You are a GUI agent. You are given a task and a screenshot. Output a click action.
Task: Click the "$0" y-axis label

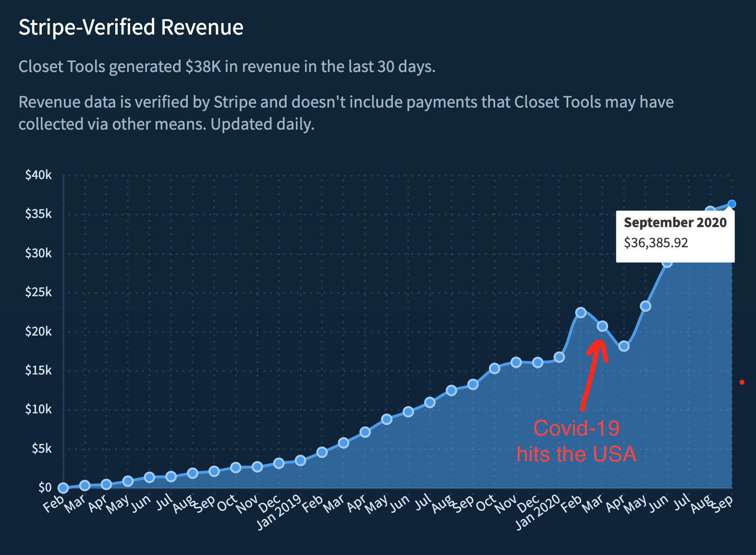pyautogui.click(x=45, y=487)
